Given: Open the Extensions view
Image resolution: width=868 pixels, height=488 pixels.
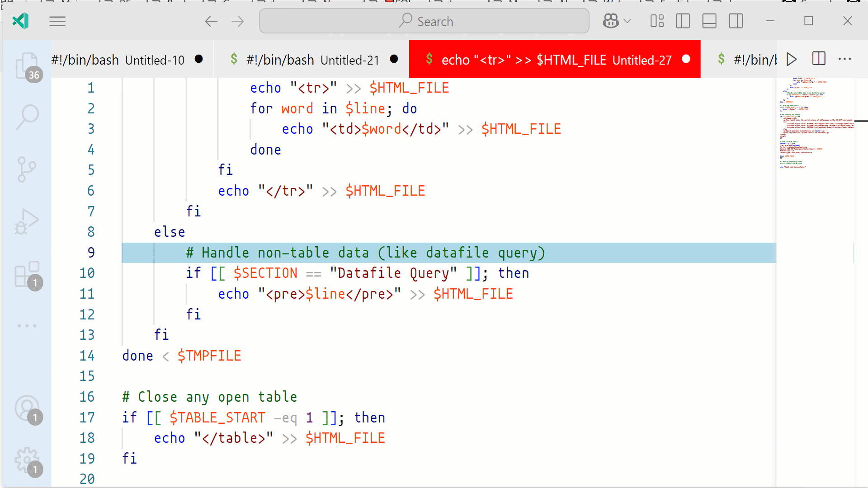Looking at the screenshot, I should click(x=27, y=274).
